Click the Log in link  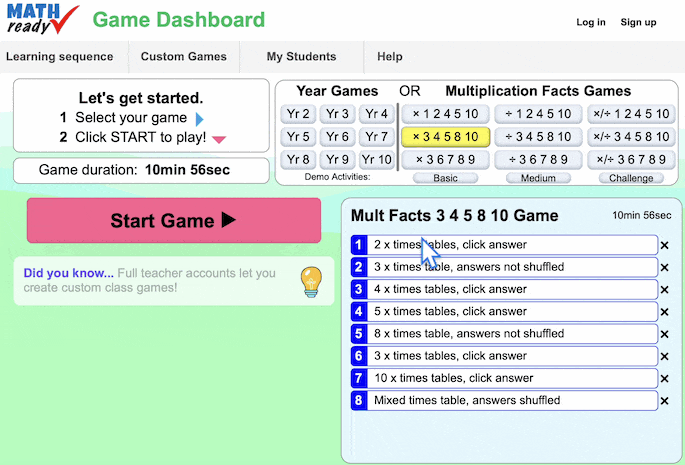point(591,22)
